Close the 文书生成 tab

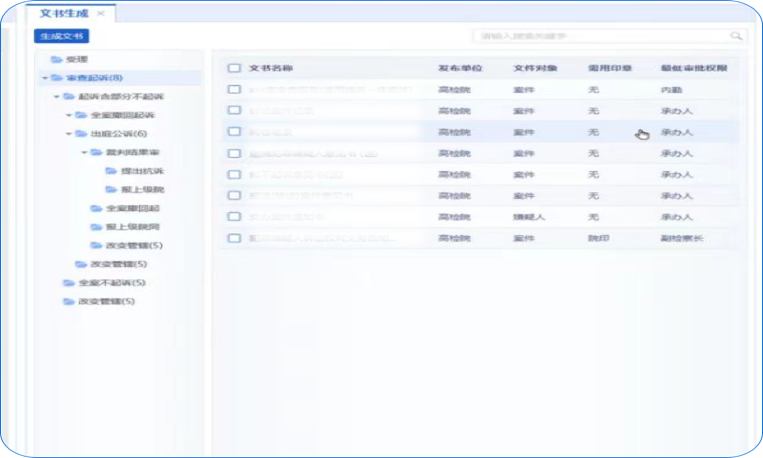pos(100,13)
